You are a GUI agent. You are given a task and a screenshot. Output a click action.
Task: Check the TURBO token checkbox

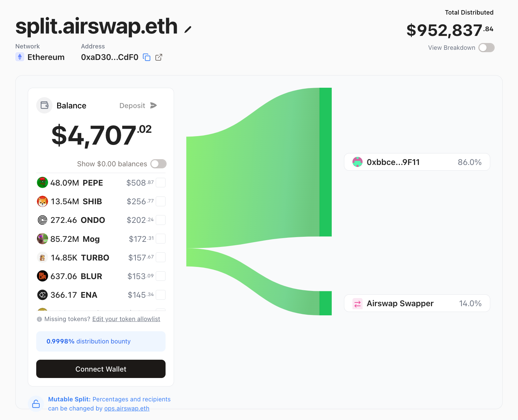(160, 257)
